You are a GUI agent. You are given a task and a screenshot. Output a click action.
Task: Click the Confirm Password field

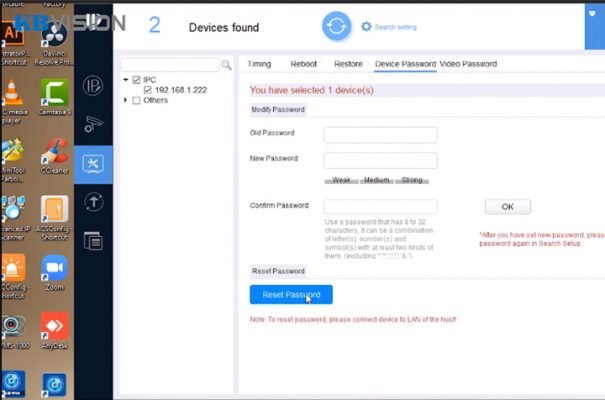coord(380,206)
